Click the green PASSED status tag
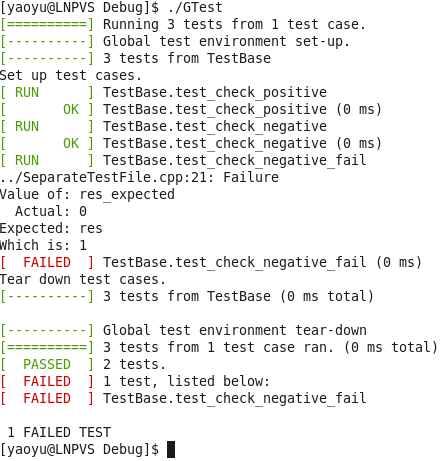Image resolution: width=446 pixels, height=461 pixels. click(47, 364)
